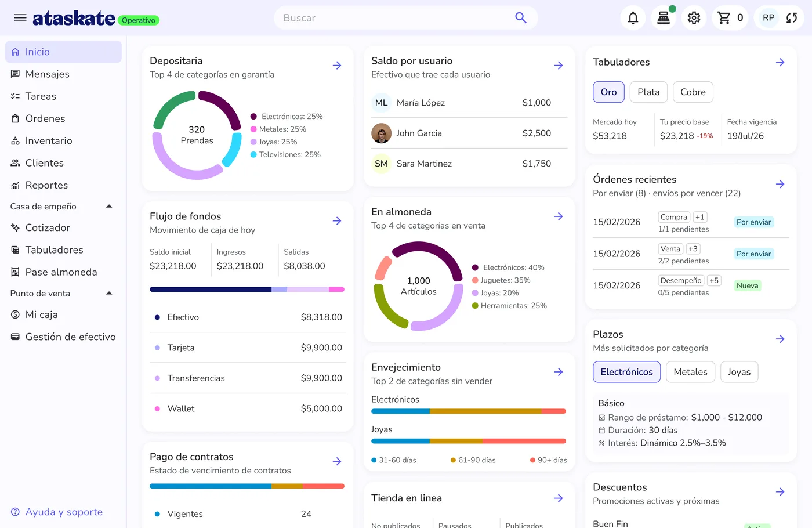Click the notifications bell icon
Image resolution: width=812 pixels, height=528 pixels.
[x=633, y=18]
